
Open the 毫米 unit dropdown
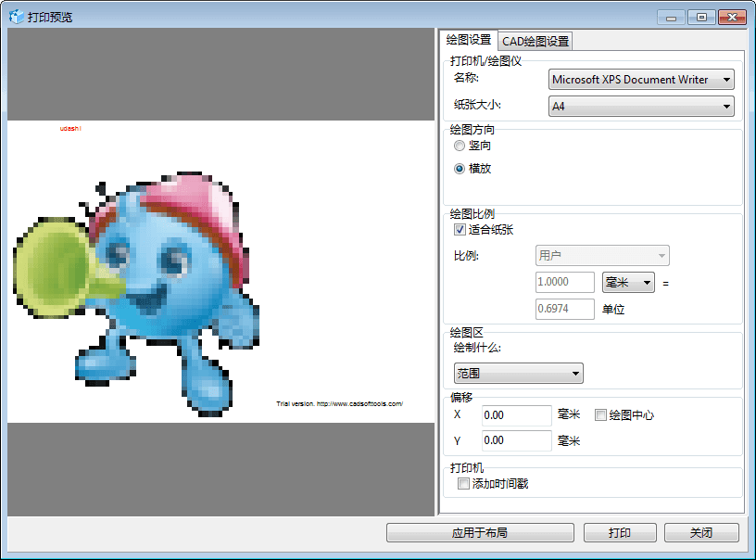tap(628, 282)
